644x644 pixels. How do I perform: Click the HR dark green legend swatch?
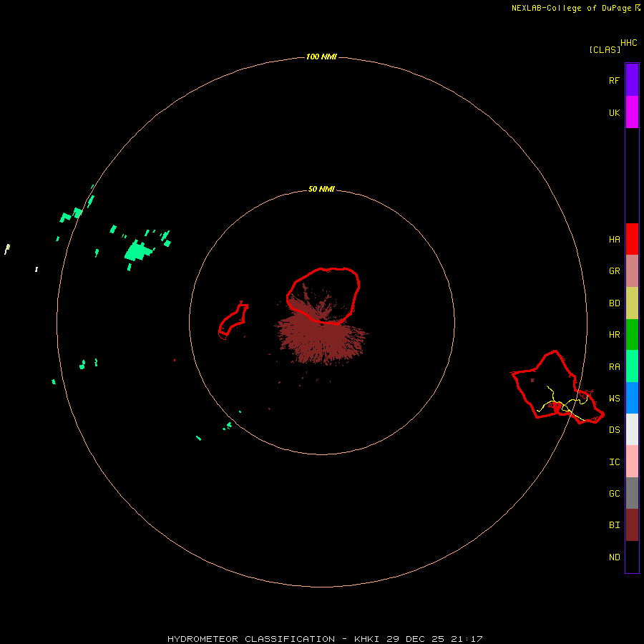click(x=632, y=334)
